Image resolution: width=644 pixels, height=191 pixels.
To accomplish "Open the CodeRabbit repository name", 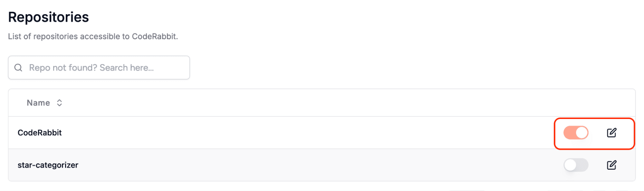I will (40, 133).
